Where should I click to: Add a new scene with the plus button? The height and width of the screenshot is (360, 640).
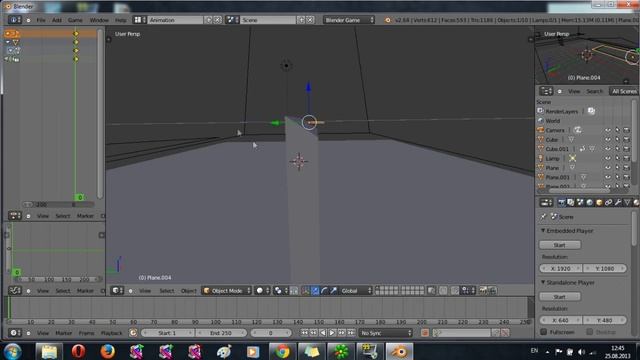pyautogui.click(x=302, y=20)
